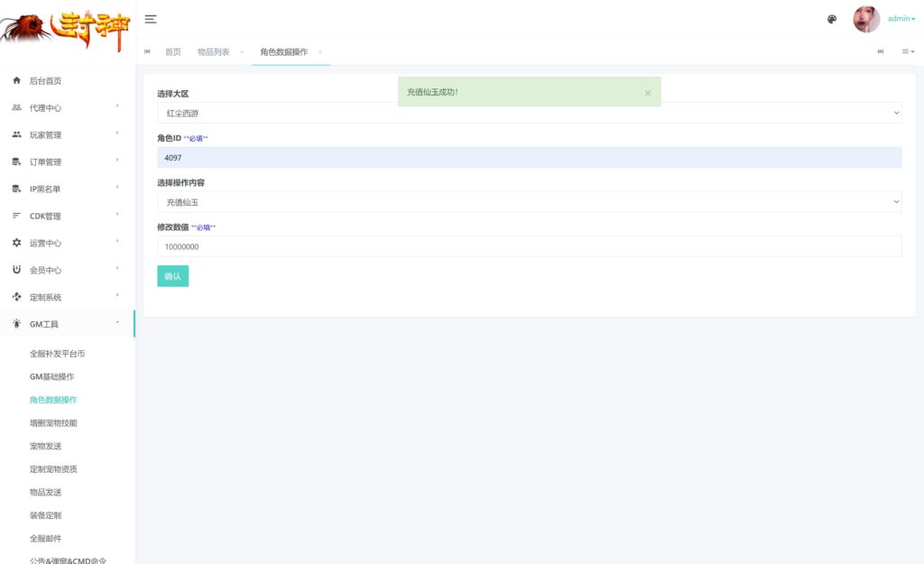Open the theme palette icon

point(832,19)
